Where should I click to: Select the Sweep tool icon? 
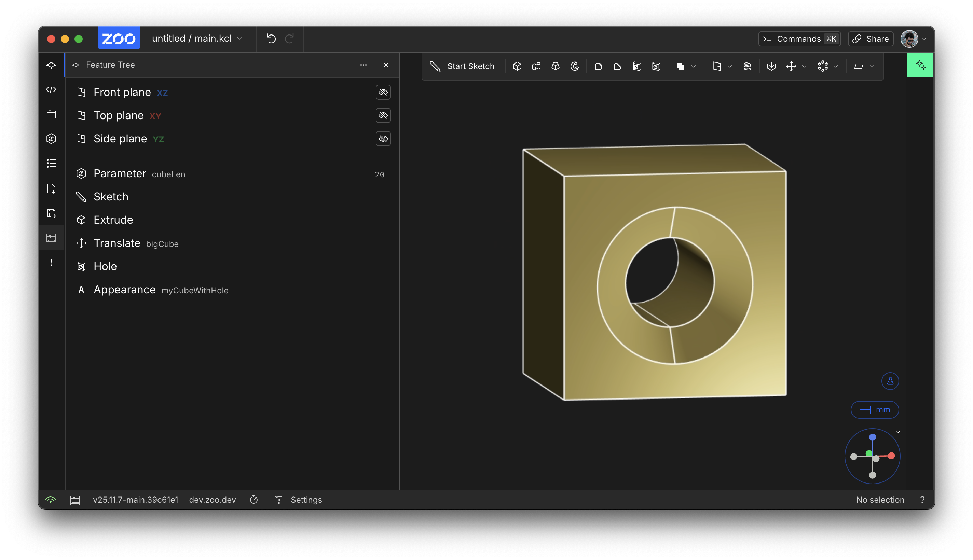click(x=536, y=66)
